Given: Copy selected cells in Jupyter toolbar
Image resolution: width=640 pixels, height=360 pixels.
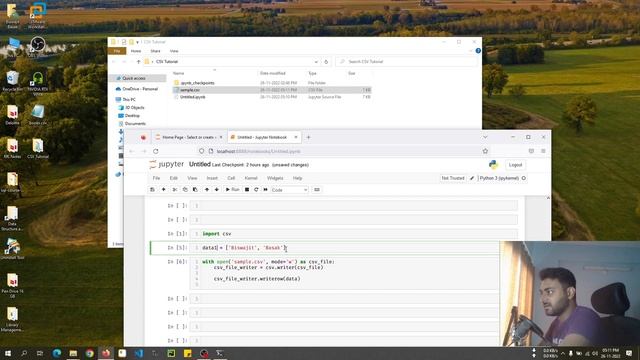Looking at the screenshot, I should point(185,190).
